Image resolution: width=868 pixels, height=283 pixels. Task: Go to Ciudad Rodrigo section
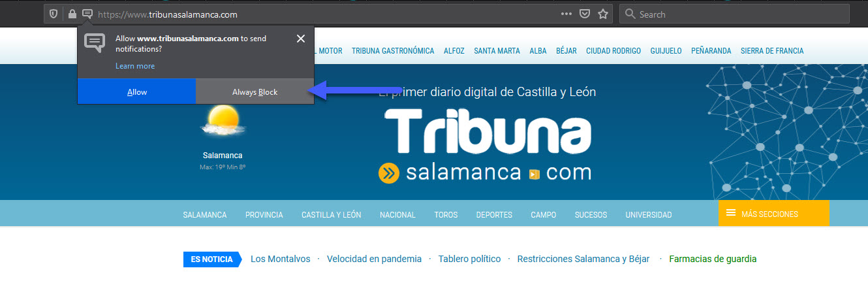tap(613, 51)
